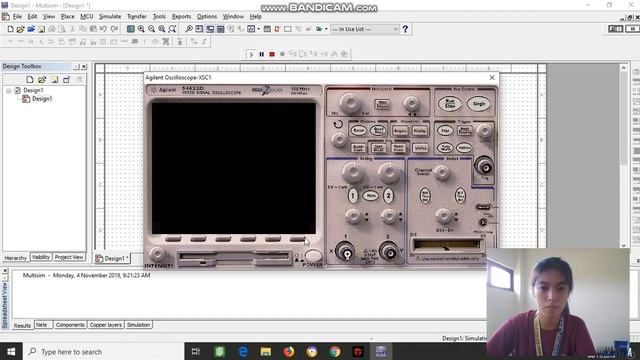640x360 pixels.
Task: Toggle the Design Toolbox panel toolbar button
Action: 210,29
